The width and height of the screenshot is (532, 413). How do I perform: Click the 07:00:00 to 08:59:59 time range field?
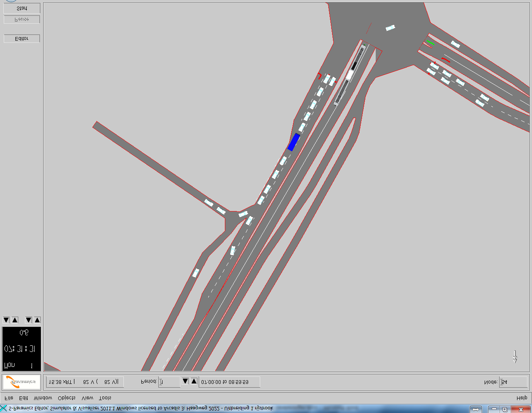(x=229, y=382)
